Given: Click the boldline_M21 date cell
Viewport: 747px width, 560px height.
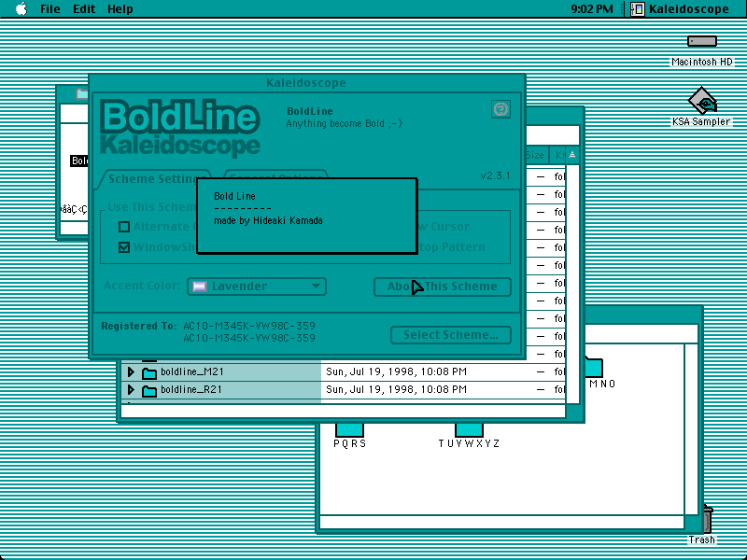Looking at the screenshot, I should [396, 371].
